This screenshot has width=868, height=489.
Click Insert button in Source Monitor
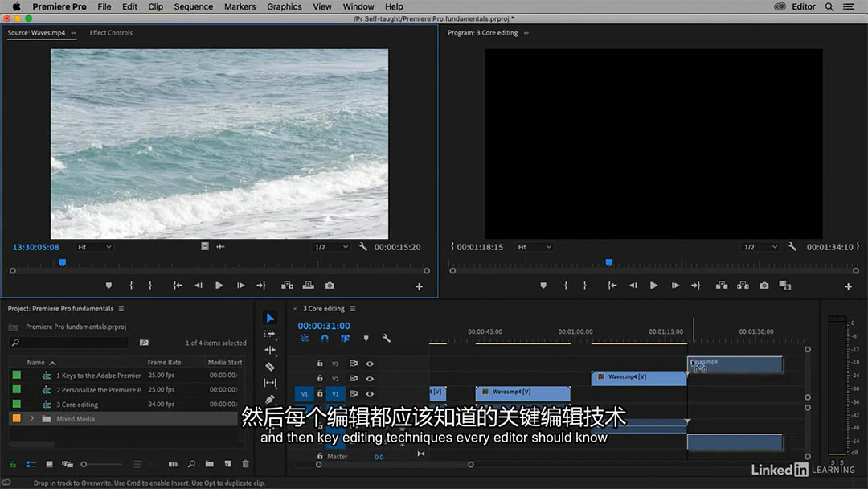[x=287, y=286]
